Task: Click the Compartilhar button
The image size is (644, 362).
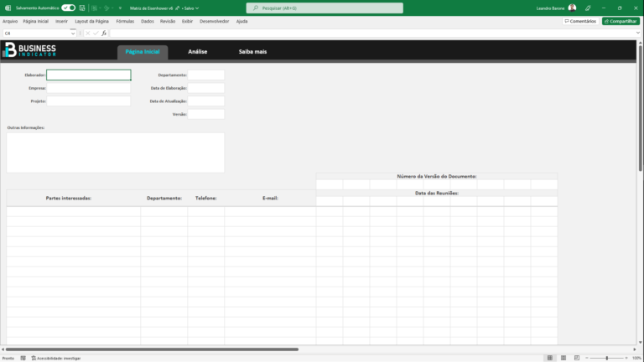Action: tap(621, 21)
